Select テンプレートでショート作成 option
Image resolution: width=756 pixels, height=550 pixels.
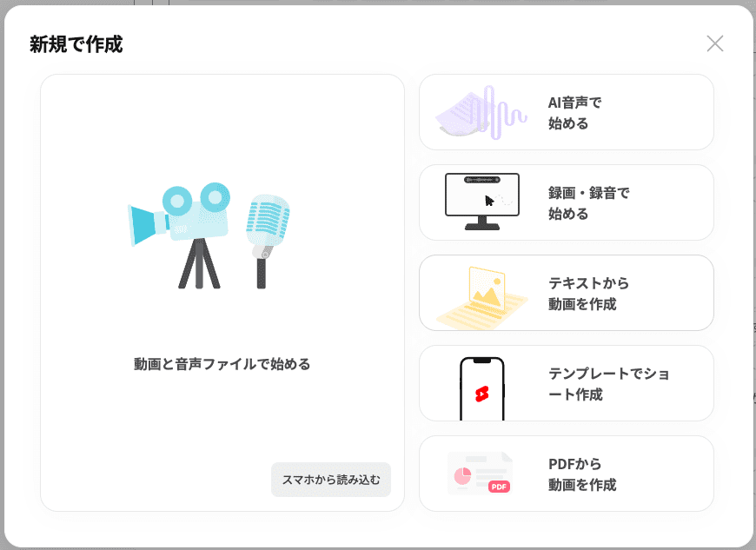[x=608, y=384]
